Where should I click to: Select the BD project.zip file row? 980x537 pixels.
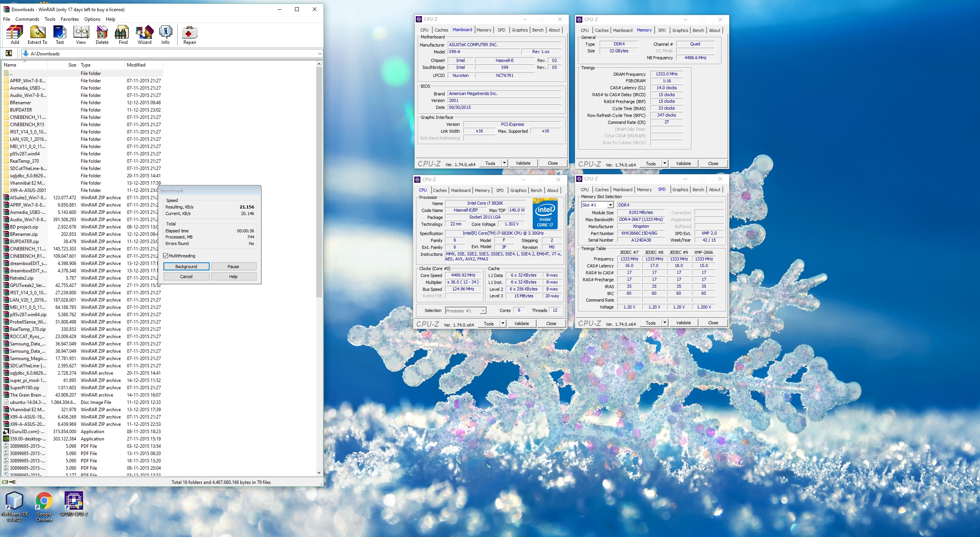[83, 227]
